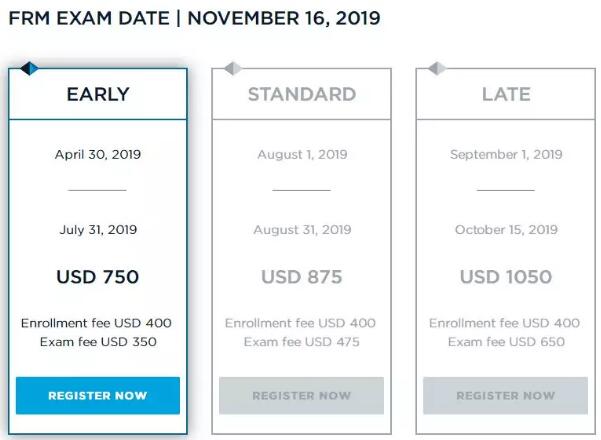Click the July 31, 2019 end date
This screenshot has width=601, height=440.
coord(98,230)
